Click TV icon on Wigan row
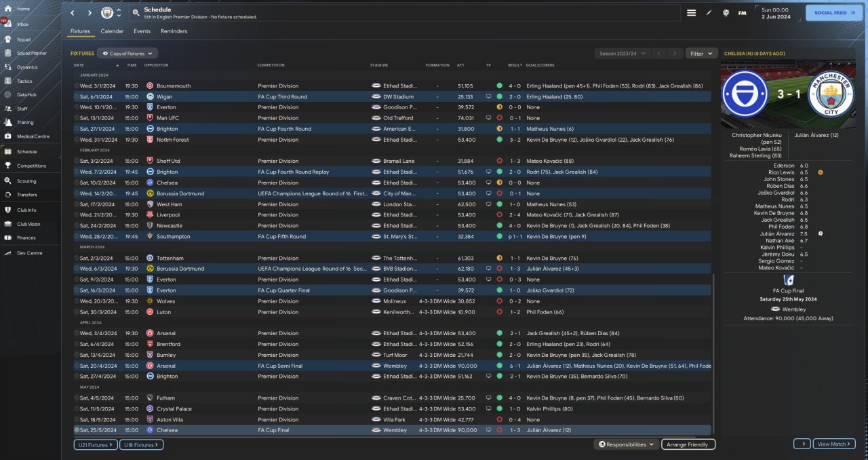Screen dimensions: 868x460 (488, 97)
